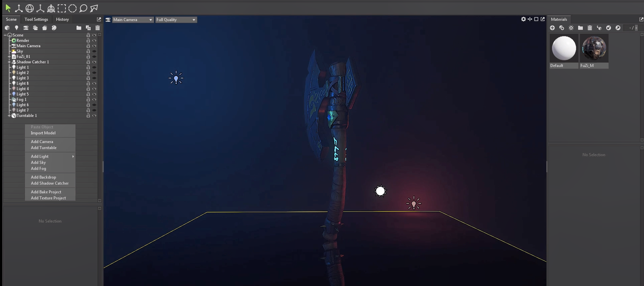Click Import Model in the context menu
Screen dimensions: 644x286
(x=43, y=133)
